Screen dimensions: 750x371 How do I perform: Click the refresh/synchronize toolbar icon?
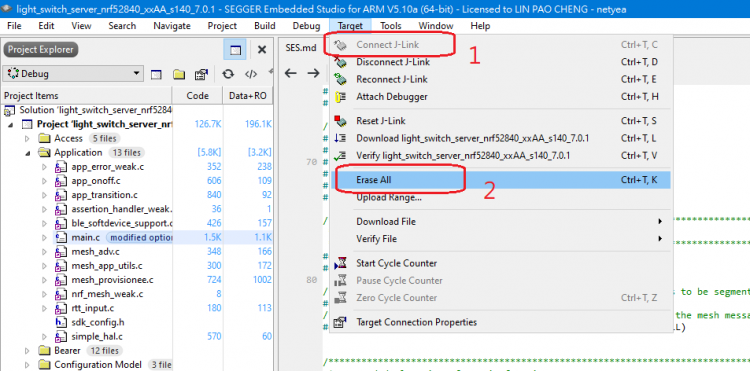point(228,74)
